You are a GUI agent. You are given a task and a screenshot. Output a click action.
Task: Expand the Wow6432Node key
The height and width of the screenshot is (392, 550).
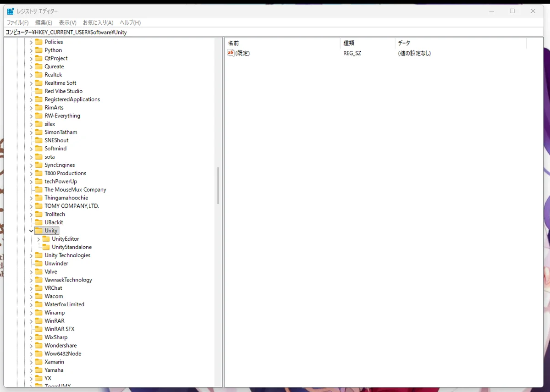31,354
